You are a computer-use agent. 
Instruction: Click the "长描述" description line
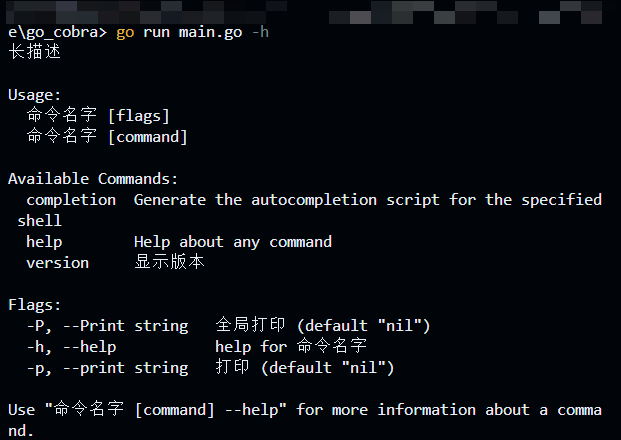coord(35,51)
